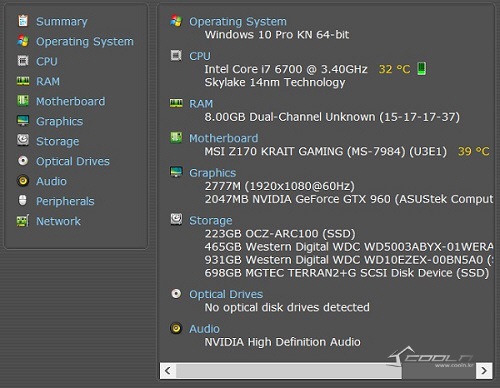Click the Operating System heading link in summary
Viewport: 500px width, 388px height.
(x=238, y=22)
